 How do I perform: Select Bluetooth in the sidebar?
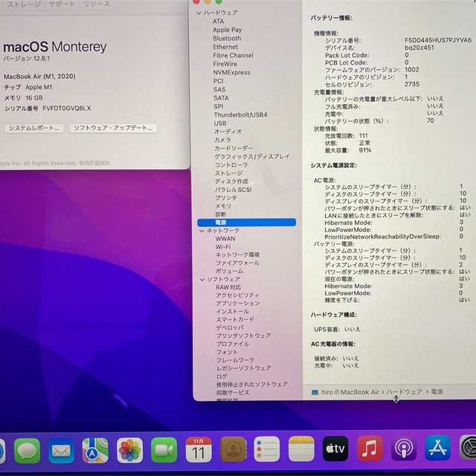227,38
